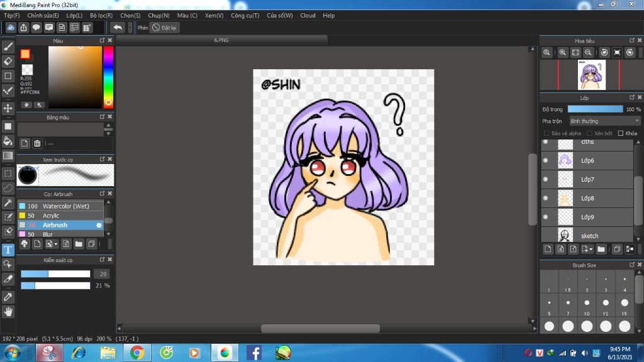Select the Fill rectangle tool
Screen dimensions: 644x362
point(8,126)
